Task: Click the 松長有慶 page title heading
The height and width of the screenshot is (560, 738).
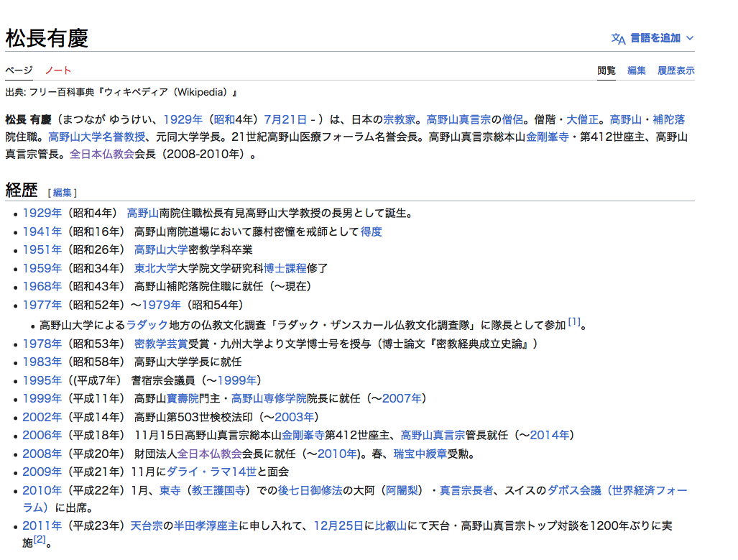Action: (47, 38)
